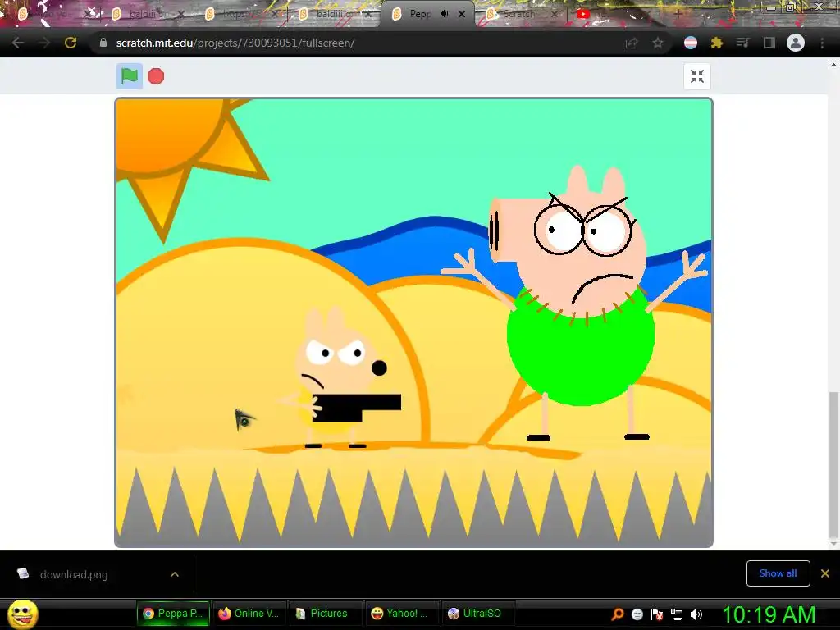Close the downloads bar
840x630 pixels.
pyautogui.click(x=825, y=573)
